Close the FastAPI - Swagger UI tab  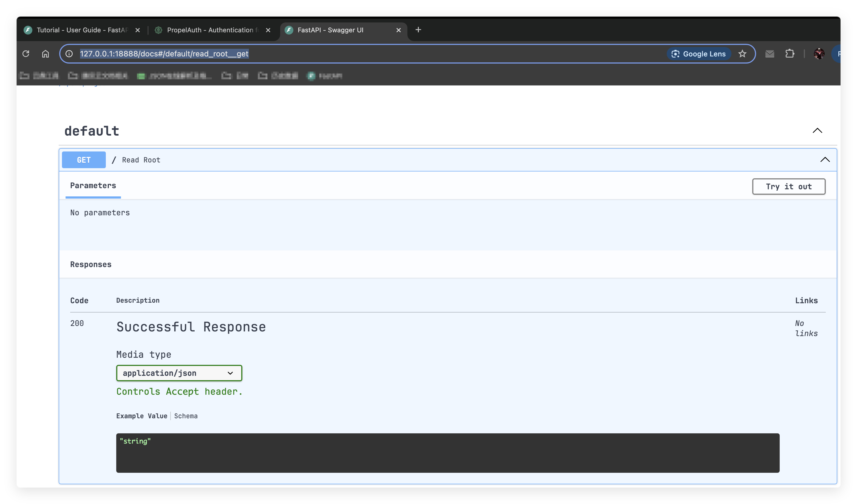click(399, 30)
